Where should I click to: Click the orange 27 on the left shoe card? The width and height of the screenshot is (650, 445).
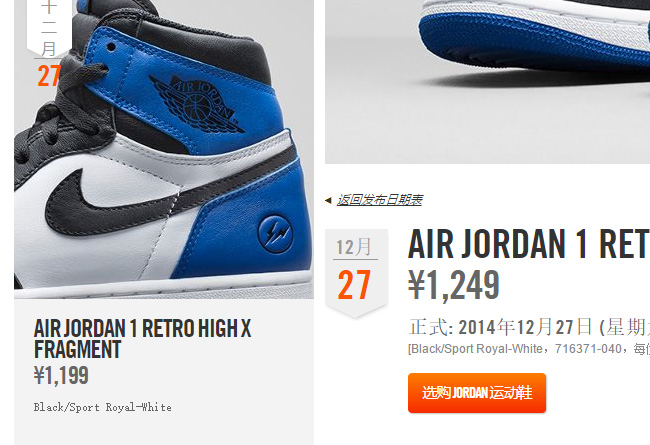[49, 76]
